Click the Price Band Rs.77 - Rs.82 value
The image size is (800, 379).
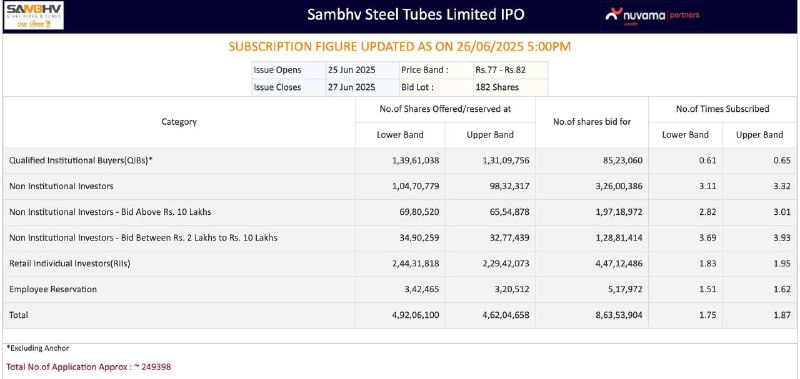coord(497,70)
